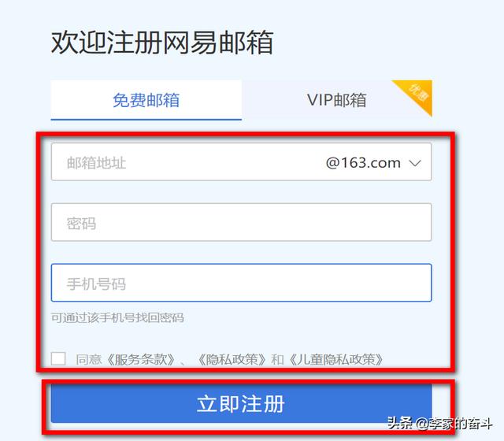Switch to the VIP邮箱 tab

[337, 100]
